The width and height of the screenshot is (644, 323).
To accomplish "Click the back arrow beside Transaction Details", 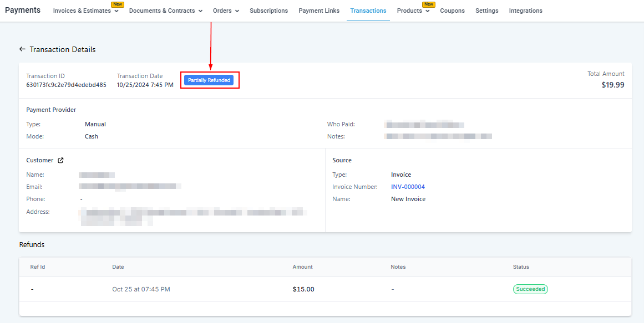I will tap(22, 49).
